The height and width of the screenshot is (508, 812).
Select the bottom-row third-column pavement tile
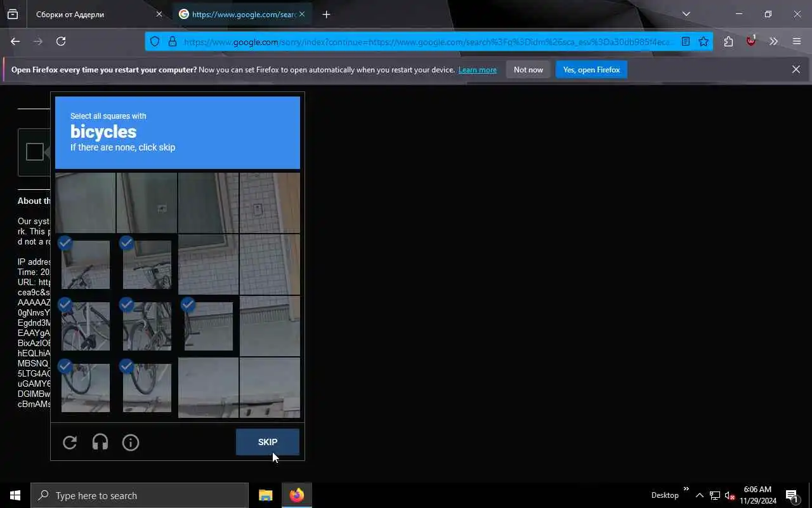(209, 387)
